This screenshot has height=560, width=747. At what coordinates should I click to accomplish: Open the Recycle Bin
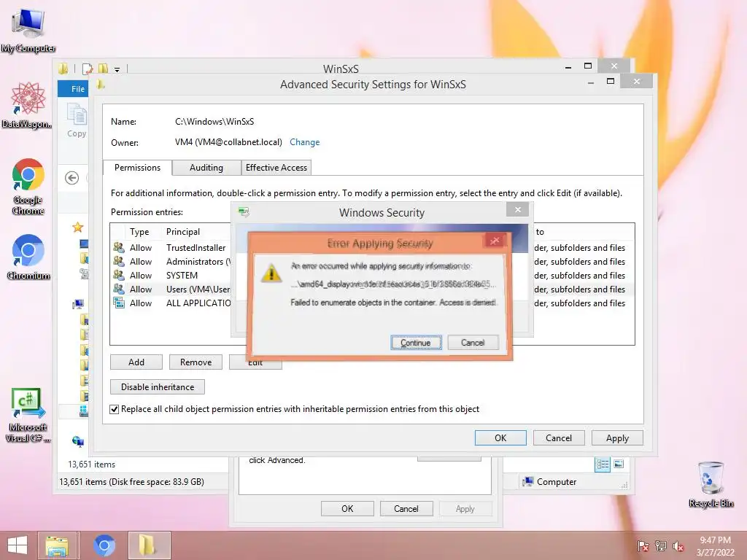click(x=711, y=484)
